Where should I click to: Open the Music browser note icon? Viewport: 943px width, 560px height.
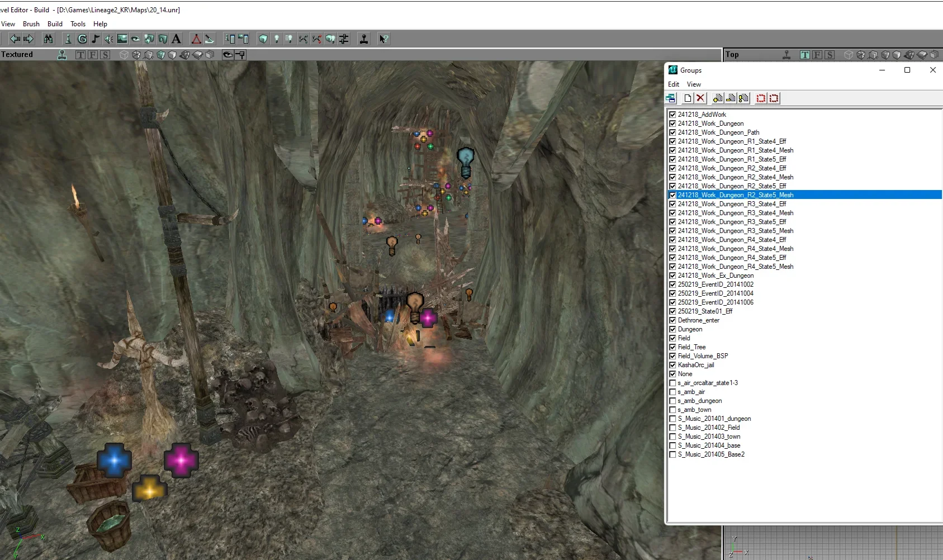(x=96, y=39)
